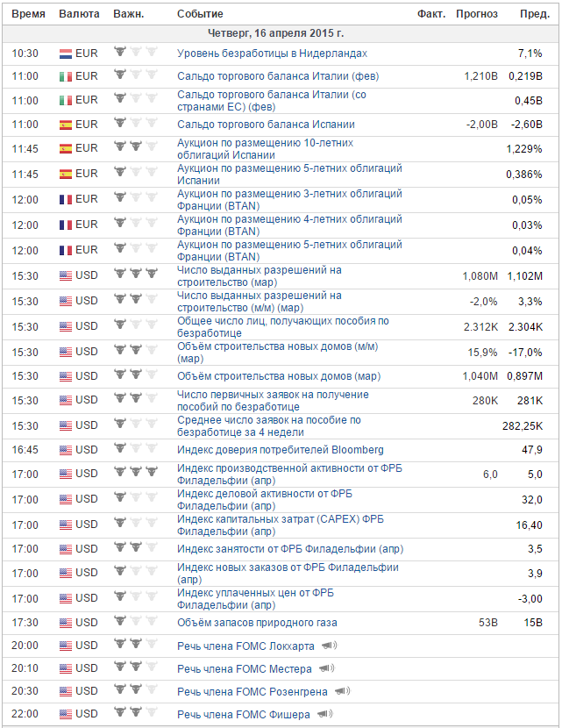Open Объём запасов природного газа link
Screen dimensions: 562x728
coord(257,623)
